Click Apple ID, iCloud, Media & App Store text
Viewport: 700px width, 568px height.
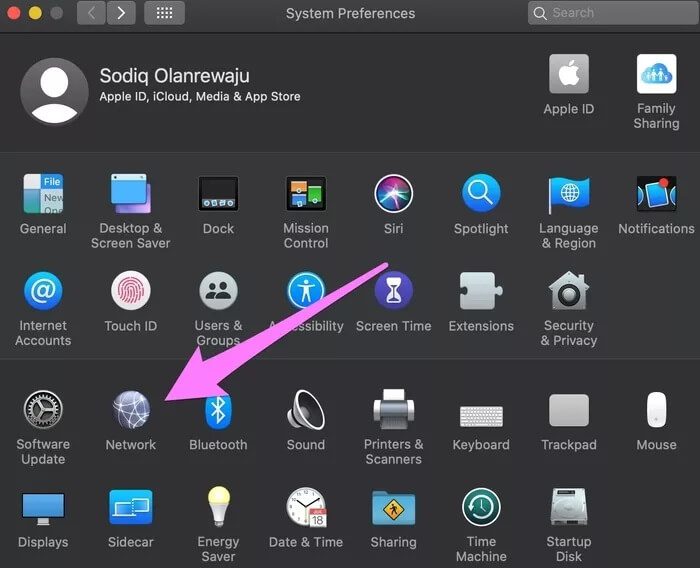pos(200,96)
